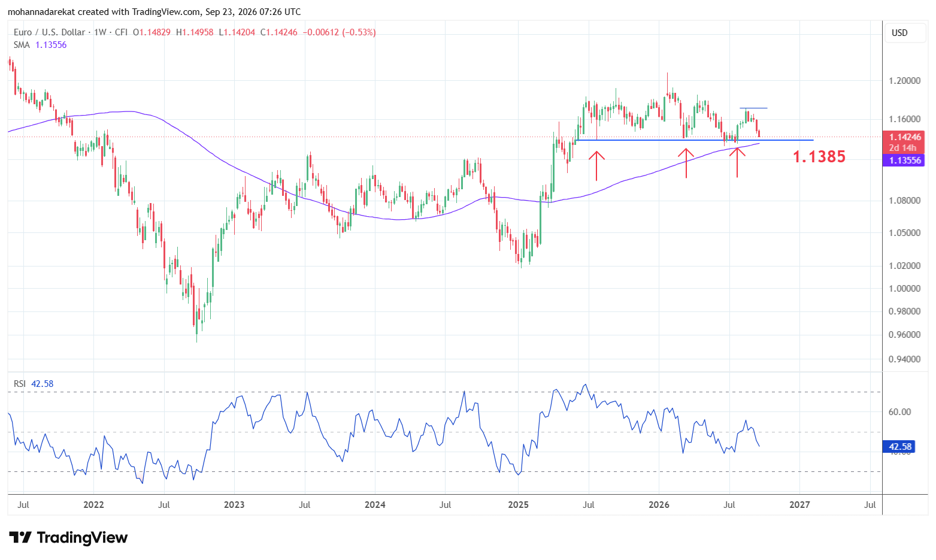The image size is (936, 560).
Task: Click the 0.98000 price axis label
Action: coord(904,311)
